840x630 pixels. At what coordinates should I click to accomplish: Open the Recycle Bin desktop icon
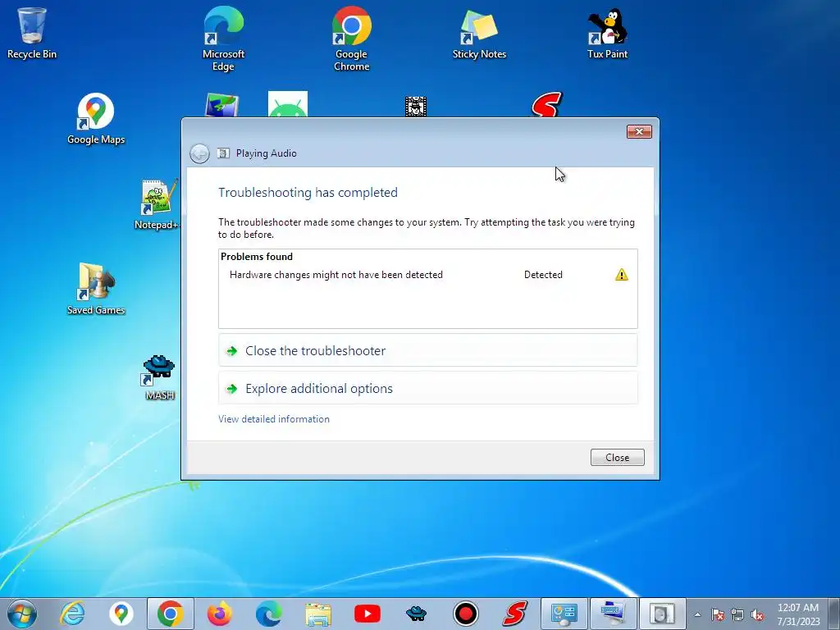(x=32, y=33)
